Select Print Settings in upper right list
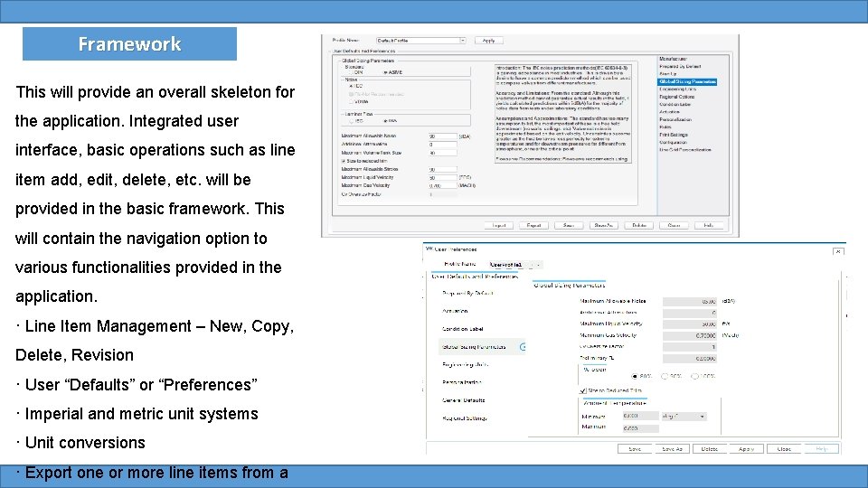This screenshot has width=868, height=488. coord(674,135)
